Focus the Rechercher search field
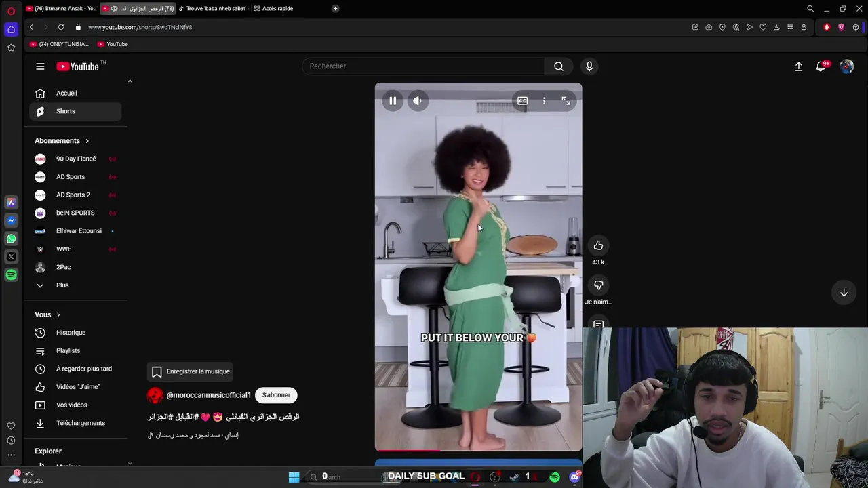This screenshot has width=868, height=488. click(x=423, y=66)
